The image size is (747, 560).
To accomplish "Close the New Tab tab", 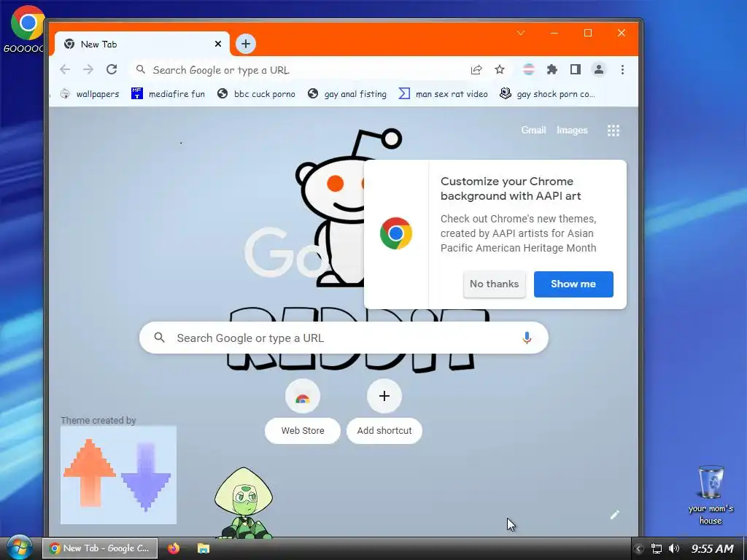I will click(217, 44).
